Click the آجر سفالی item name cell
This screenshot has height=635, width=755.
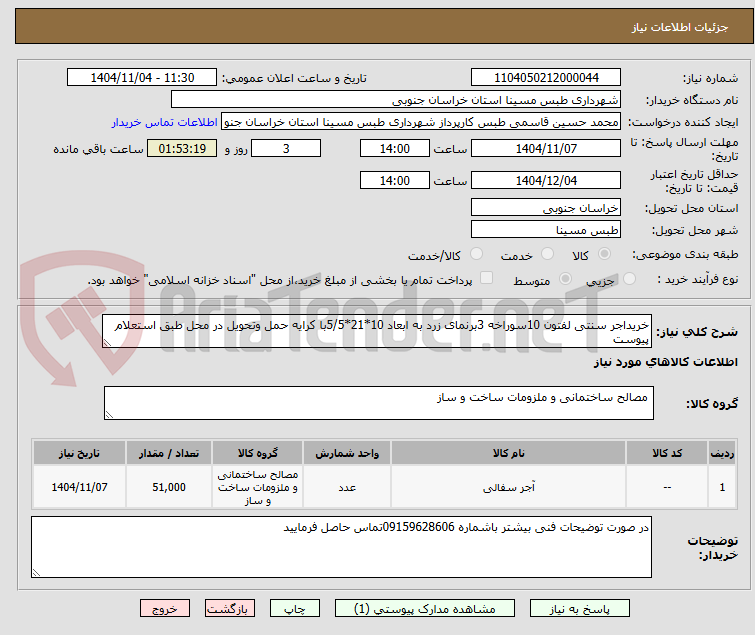[508, 487]
